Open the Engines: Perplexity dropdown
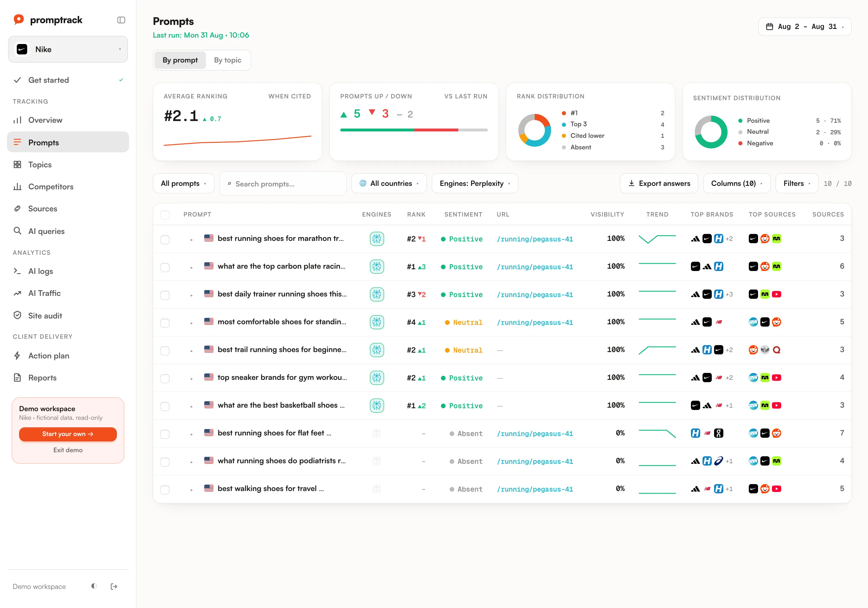The image size is (868, 608). click(x=475, y=183)
